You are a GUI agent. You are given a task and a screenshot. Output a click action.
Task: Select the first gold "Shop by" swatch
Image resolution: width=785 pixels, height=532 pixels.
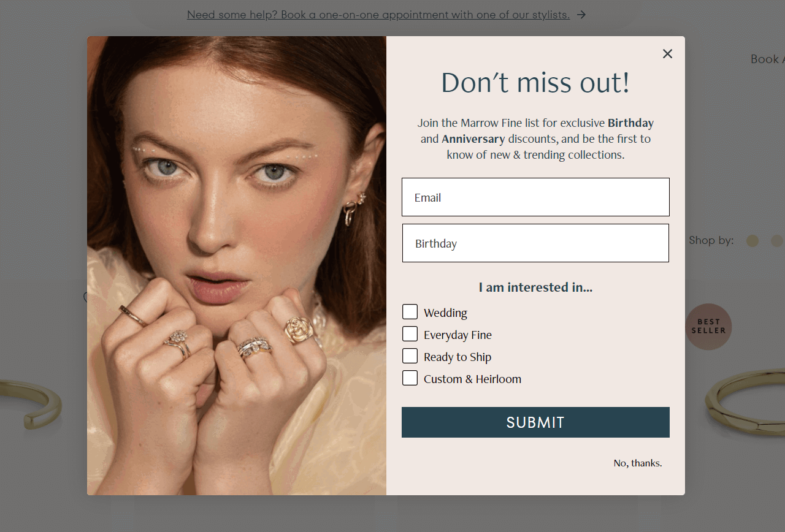(752, 241)
